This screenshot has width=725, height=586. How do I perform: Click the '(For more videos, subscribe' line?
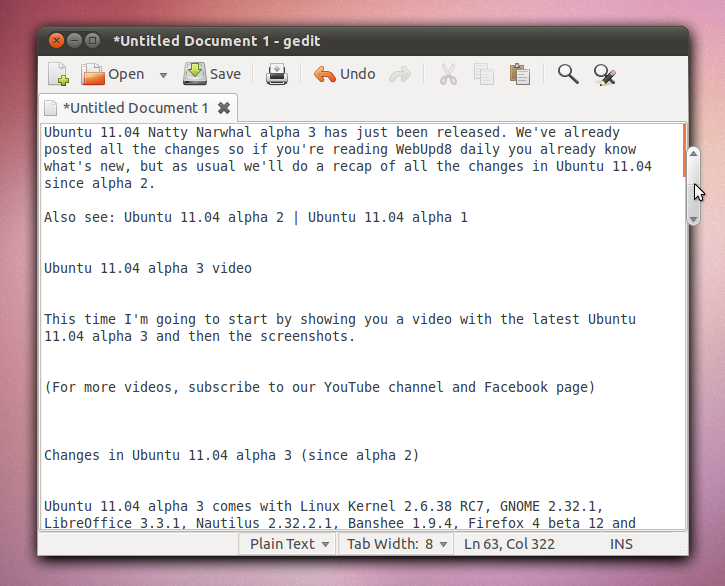point(319,387)
